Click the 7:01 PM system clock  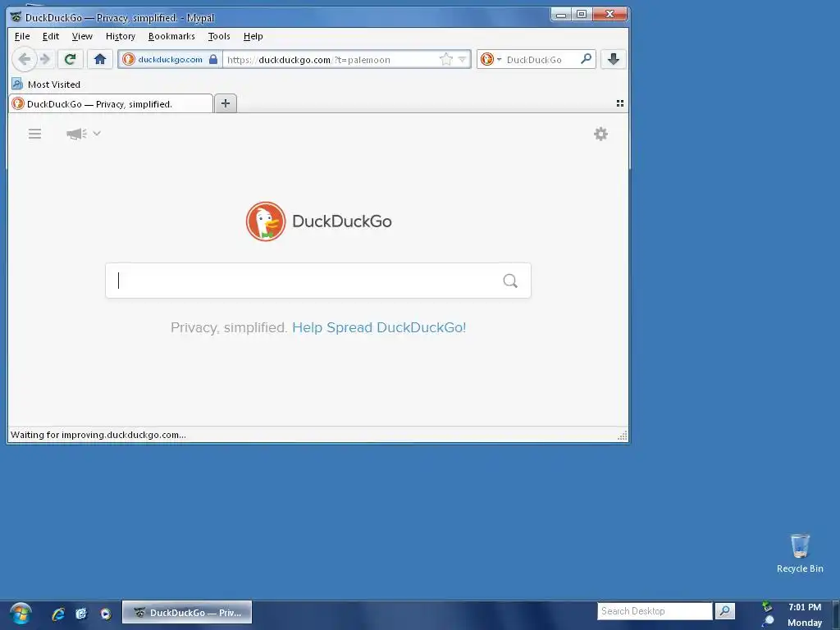pos(805,607)
